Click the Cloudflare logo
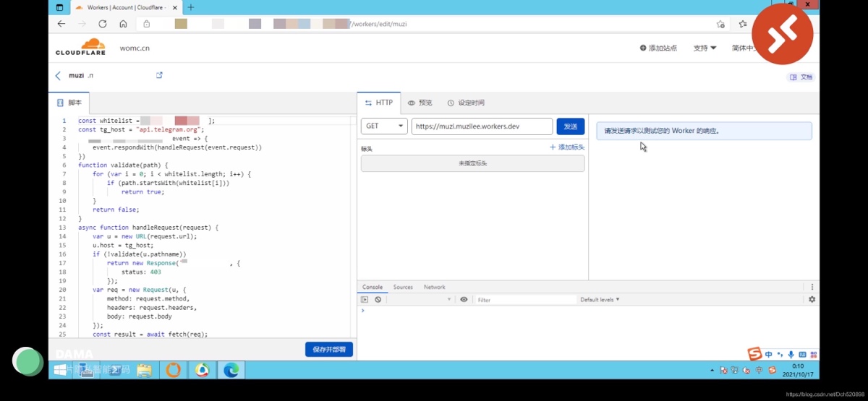Image resolution: width=868 pixels, height=401 pixels. [81, 47]
